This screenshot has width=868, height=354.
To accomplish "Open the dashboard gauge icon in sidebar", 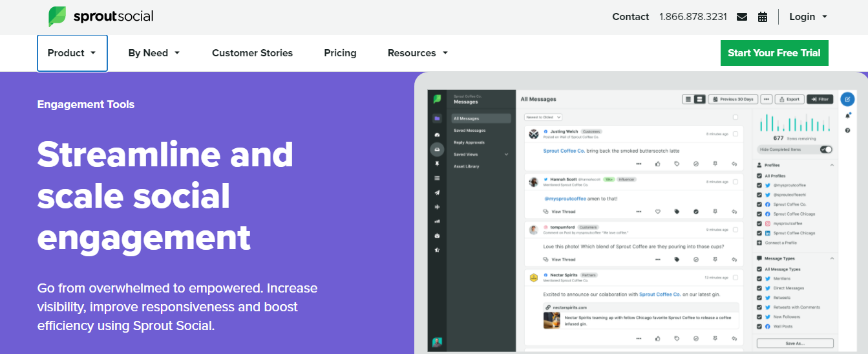I will [x=438, y=134].
